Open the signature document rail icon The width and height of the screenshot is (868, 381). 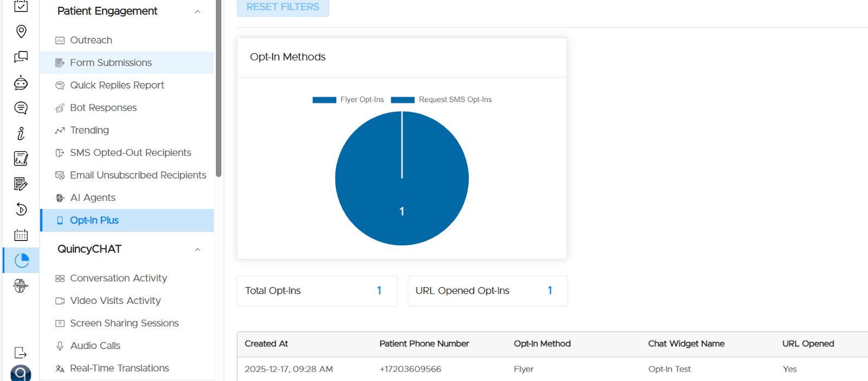tap(21, 158)
